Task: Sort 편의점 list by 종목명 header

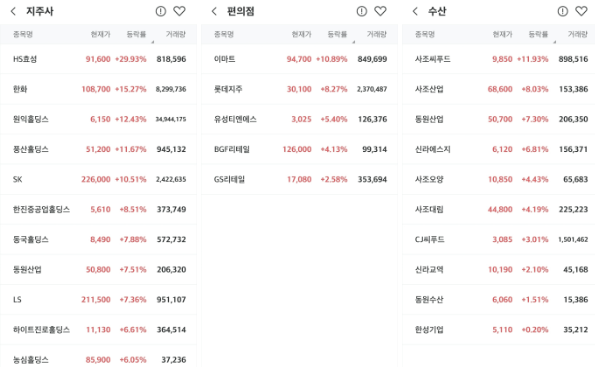Action: pyautogui.click(x=224, y=35)
